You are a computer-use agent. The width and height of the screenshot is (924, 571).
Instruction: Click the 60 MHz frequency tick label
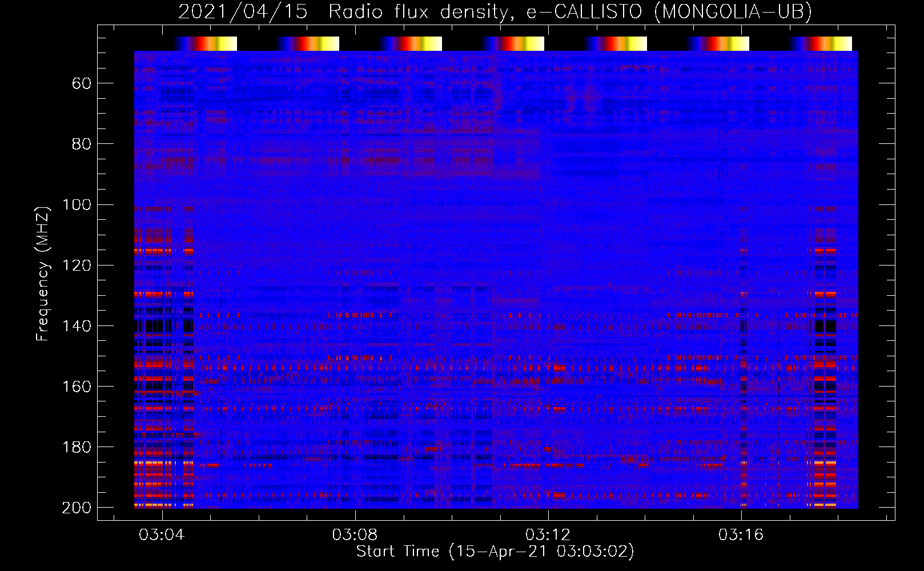(x=82, y=84)
